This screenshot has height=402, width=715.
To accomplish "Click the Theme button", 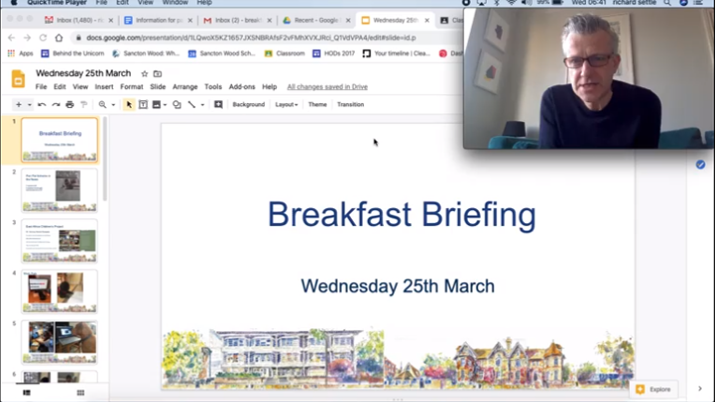I will [317, 104].
